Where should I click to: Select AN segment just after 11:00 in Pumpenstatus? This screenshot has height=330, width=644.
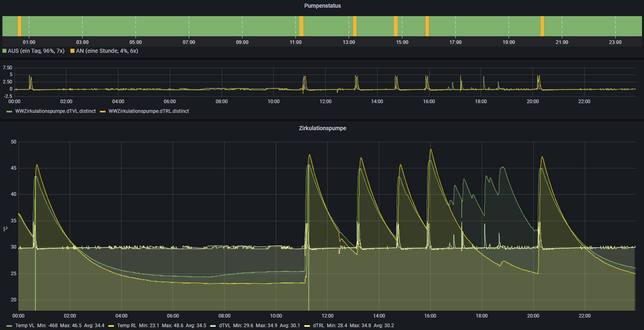tap(301, 26)
